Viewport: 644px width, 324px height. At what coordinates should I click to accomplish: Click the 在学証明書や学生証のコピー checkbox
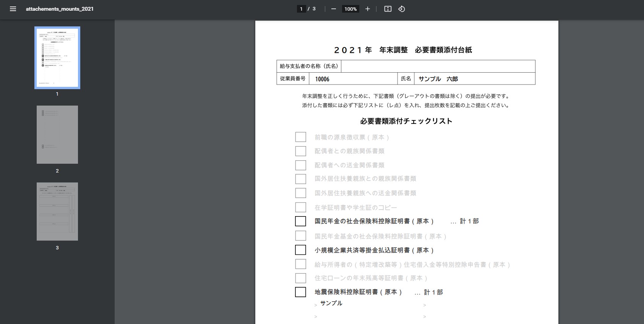(300, 207)
